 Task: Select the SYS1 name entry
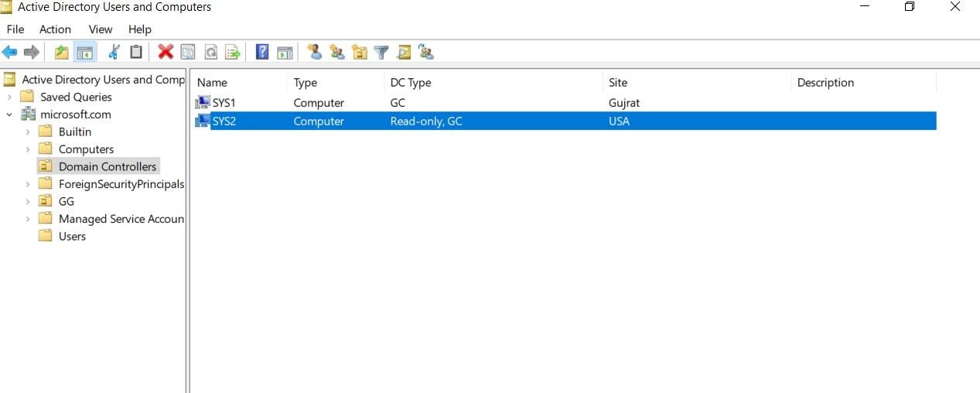pyautogui.click(x=224, y=103)
